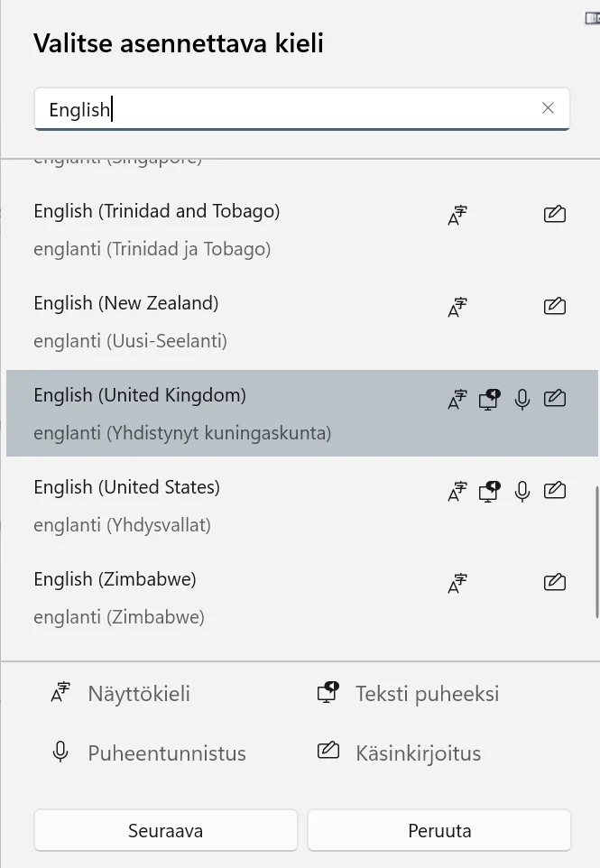Viewport: 600px width, 868px height.
Task: Select English (Zimbabwe) from the list
Action: point(301,596)
